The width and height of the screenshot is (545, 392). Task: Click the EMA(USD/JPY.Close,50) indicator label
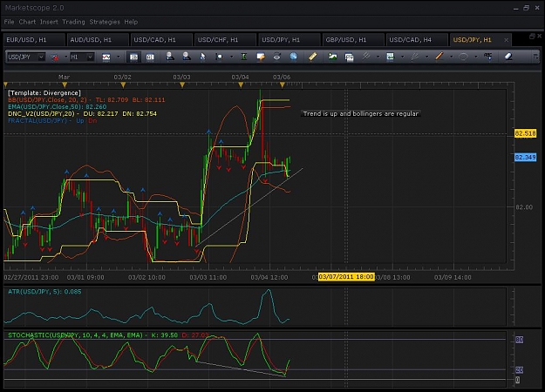tap(58, 107)
